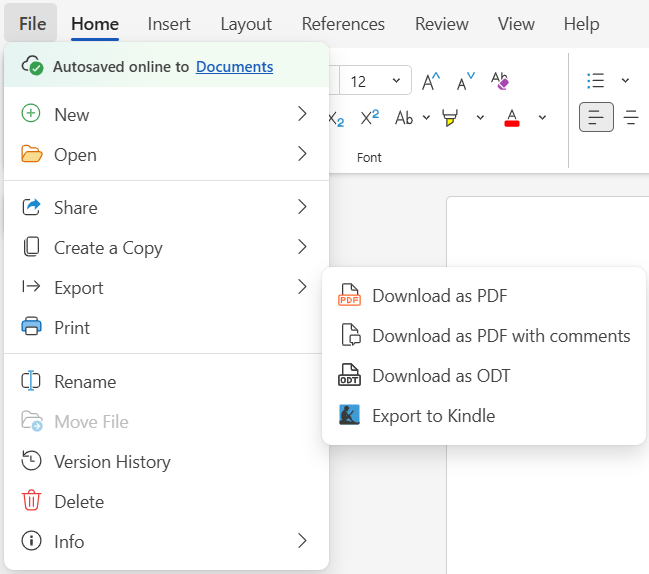Choose Export to Kindle
Viewport: 649px width, 574px height.
tap(483, 415)
